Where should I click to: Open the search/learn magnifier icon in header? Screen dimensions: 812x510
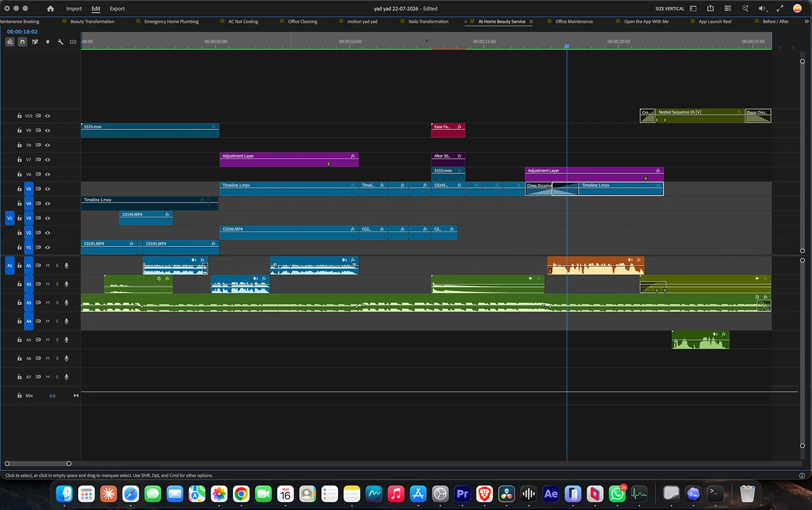745,9
